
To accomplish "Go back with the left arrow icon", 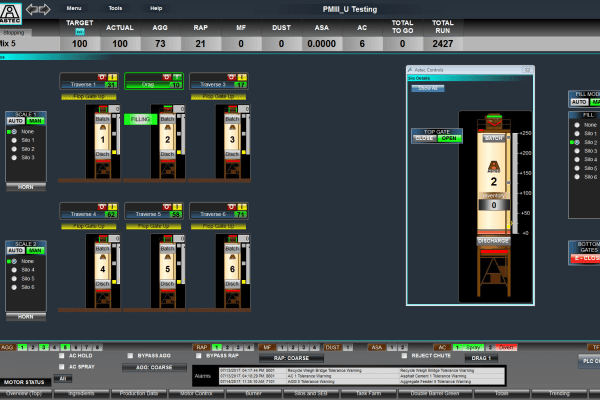I will 32,9.
